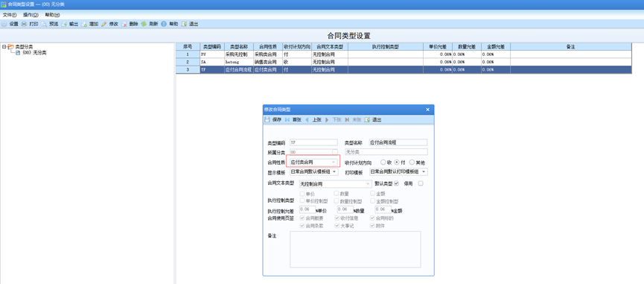644x284 pixels.
Task: Click the 保存 floppy icon in dialog
Action: click(267, 119)
